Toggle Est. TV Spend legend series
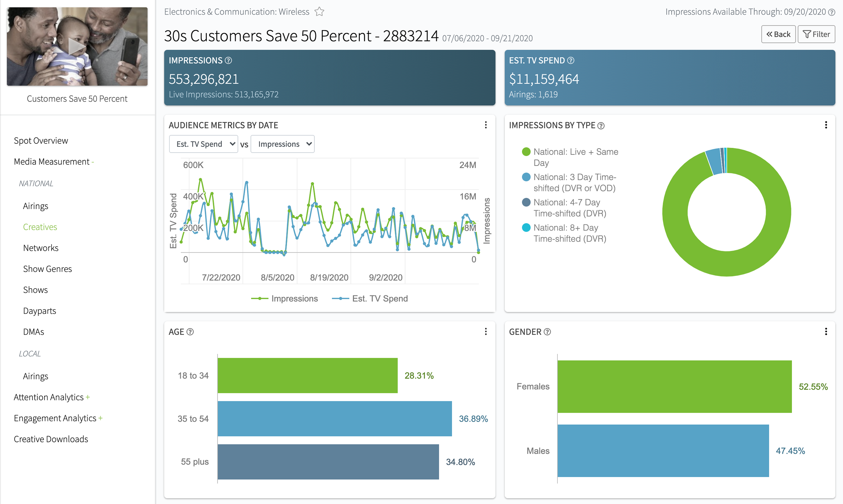 click(370, 298)
